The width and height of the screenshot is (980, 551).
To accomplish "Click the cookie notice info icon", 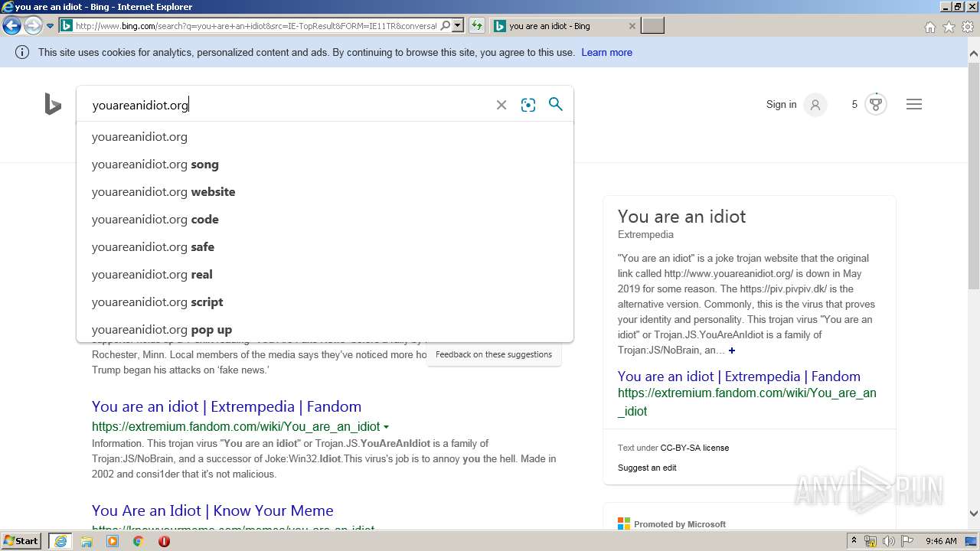I will click(22, 53).
